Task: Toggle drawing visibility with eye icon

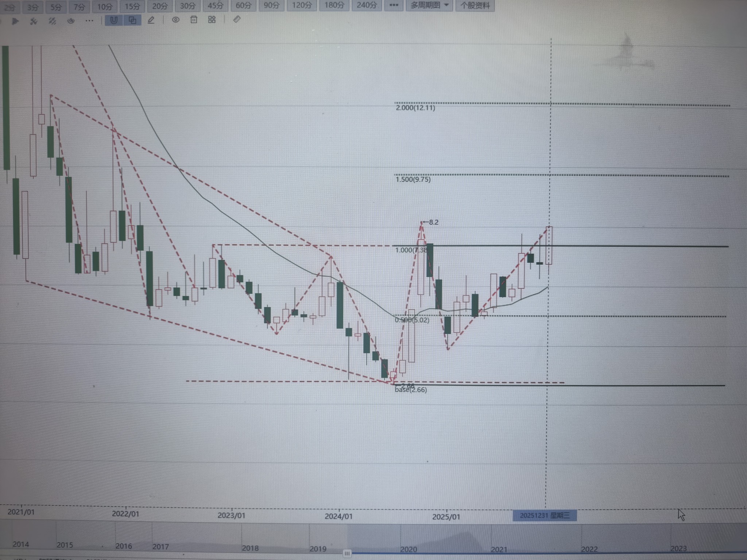Action: (175, 20)
